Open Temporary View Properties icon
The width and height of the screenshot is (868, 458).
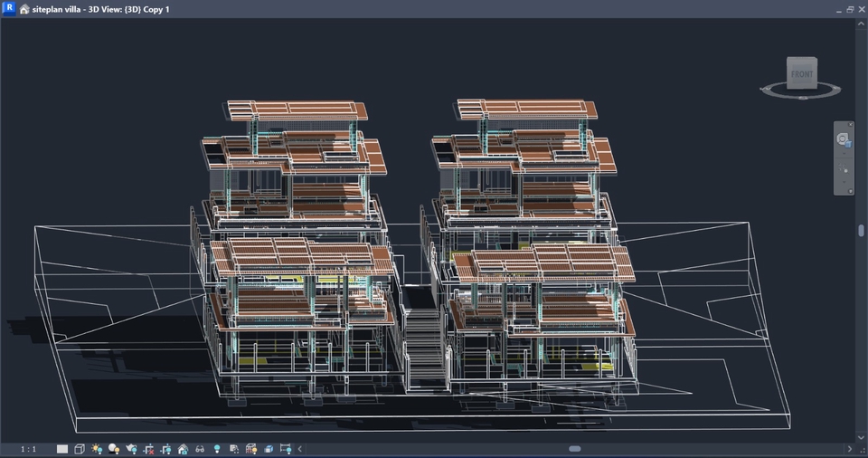234,449
